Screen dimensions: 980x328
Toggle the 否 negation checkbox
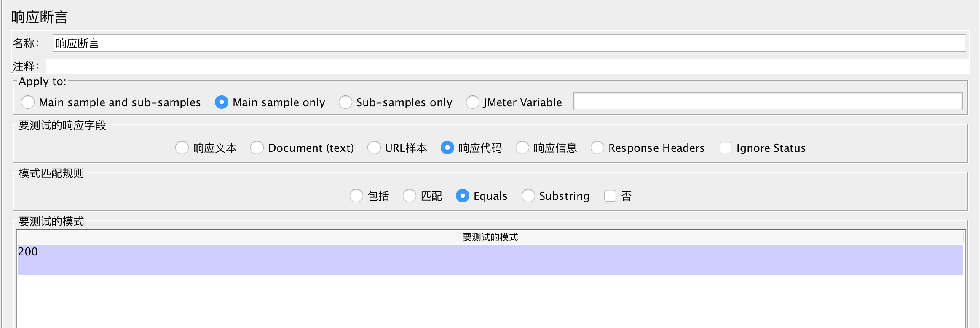click(610, 196)
